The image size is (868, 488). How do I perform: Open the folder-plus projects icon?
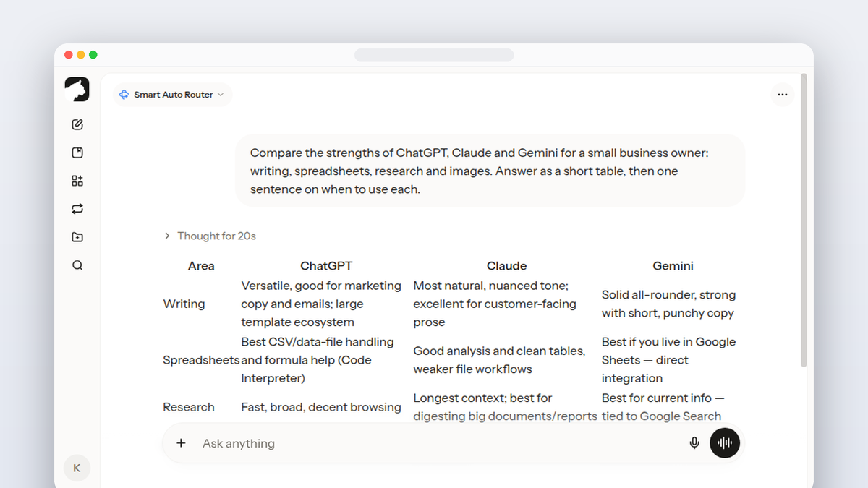coord(77,237)
